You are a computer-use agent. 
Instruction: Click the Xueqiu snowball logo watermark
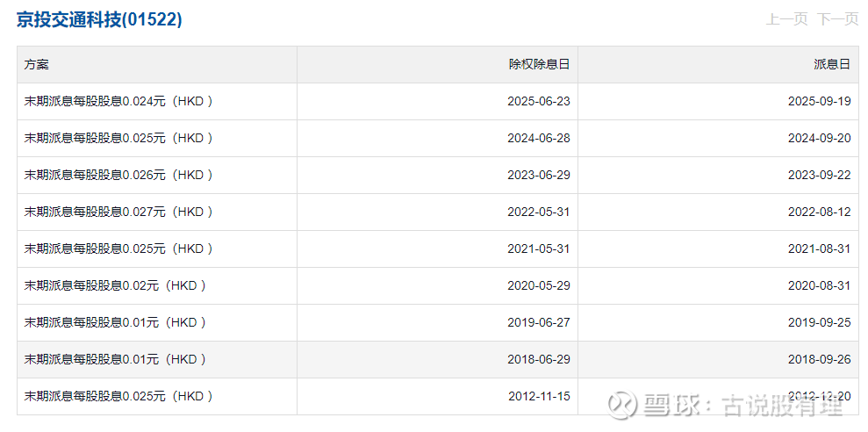(x=624, y=405)
